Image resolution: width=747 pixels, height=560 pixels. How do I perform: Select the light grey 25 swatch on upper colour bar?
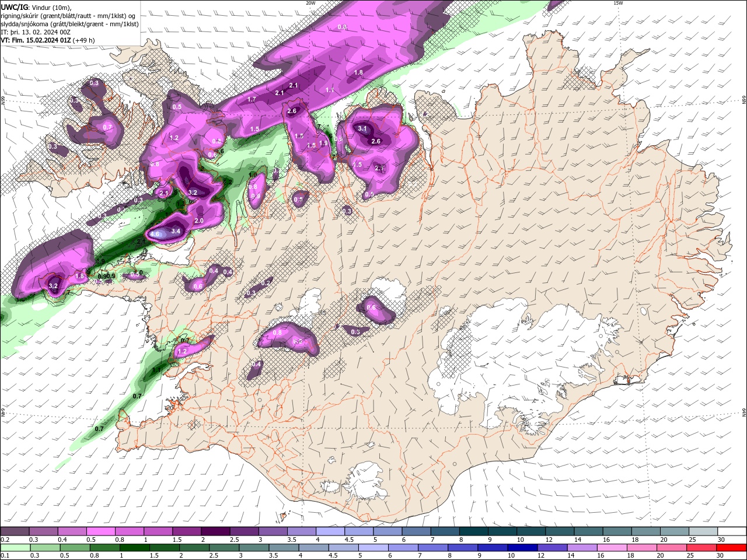click(x=703, y=531)
